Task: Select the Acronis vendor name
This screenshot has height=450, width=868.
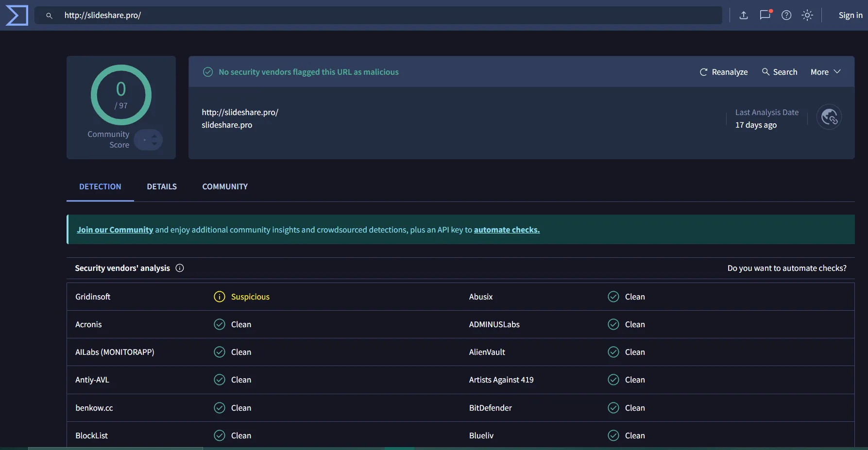Action: pos(88,324)
